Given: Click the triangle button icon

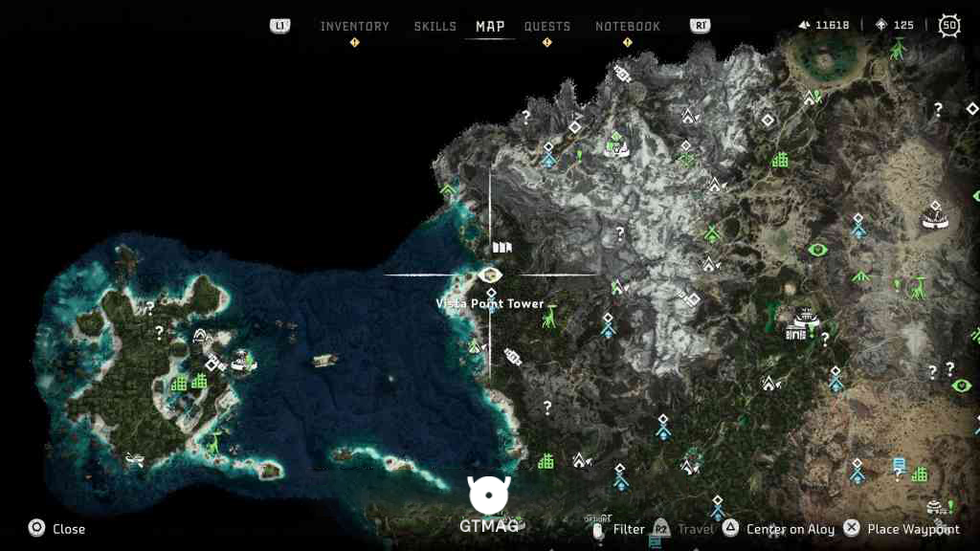Looking at the screenshot, I should (x=730, y=528).
